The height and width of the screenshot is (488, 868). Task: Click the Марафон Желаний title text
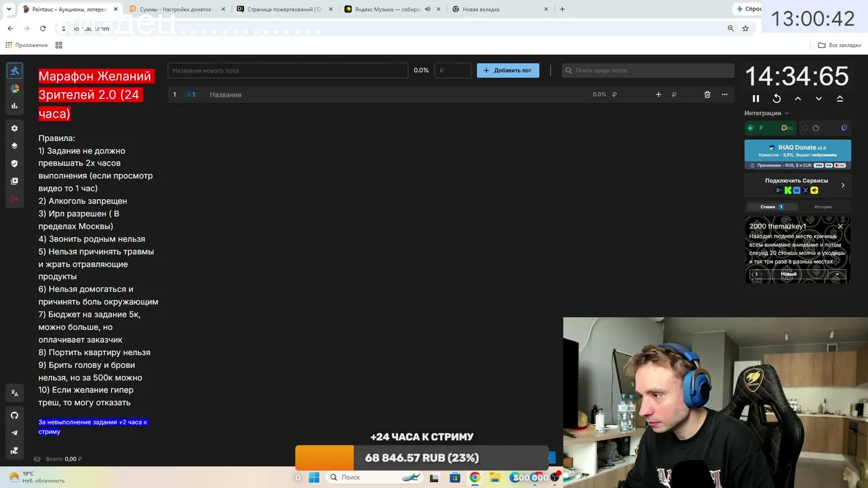pos(95,95)
